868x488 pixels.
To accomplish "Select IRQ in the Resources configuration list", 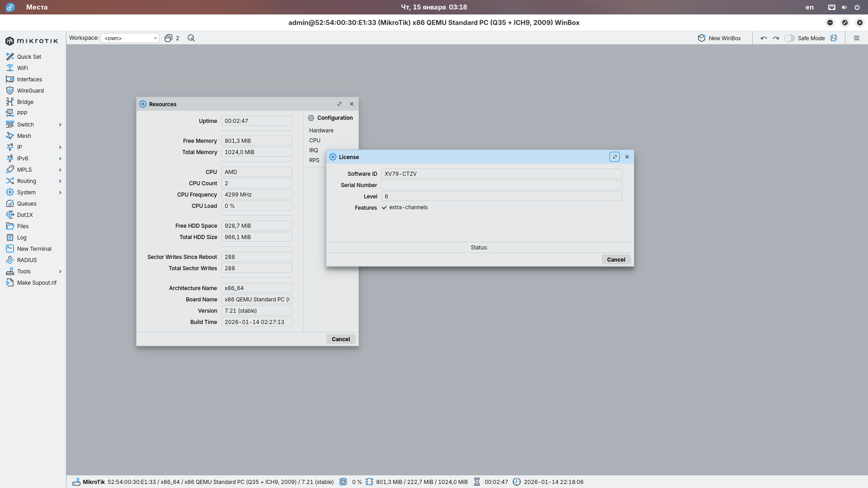I will point(314,150).
